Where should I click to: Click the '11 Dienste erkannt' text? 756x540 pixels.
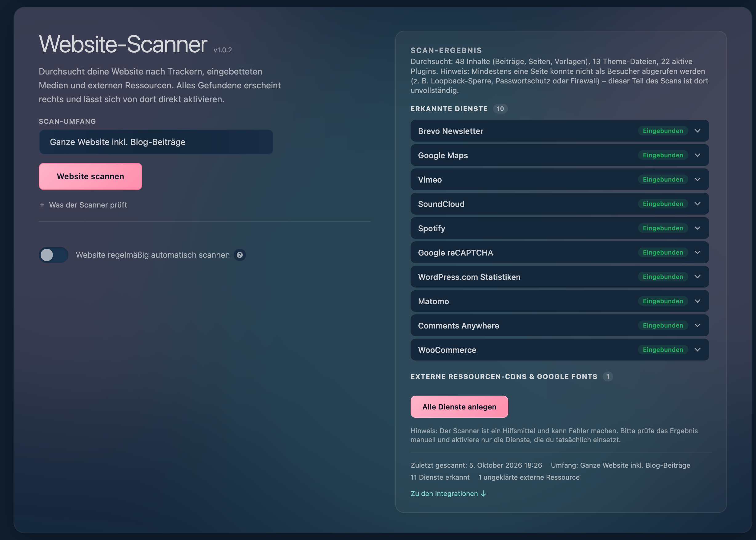coord(440,477)
